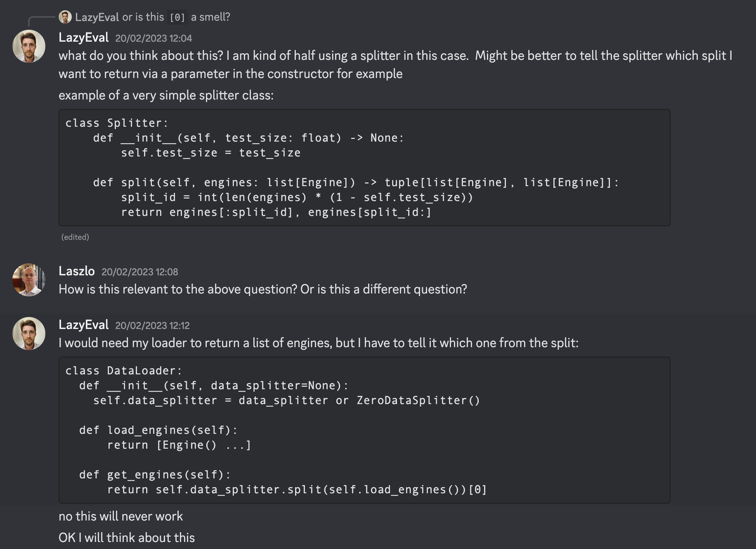Click Laszlo's profile avatar
Screen dimensions: 756x549
(x=29, y=280)
